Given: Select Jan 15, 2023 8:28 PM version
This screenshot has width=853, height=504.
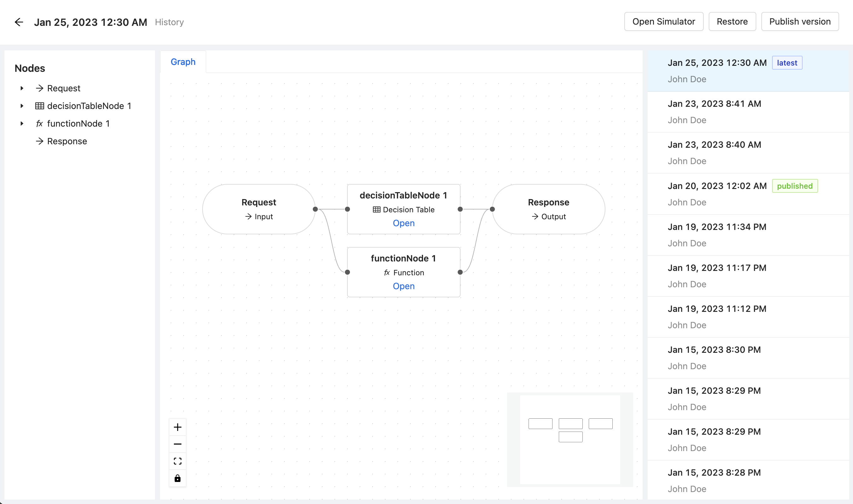Looking at the screenshot, I should click(x=748, y=481).
